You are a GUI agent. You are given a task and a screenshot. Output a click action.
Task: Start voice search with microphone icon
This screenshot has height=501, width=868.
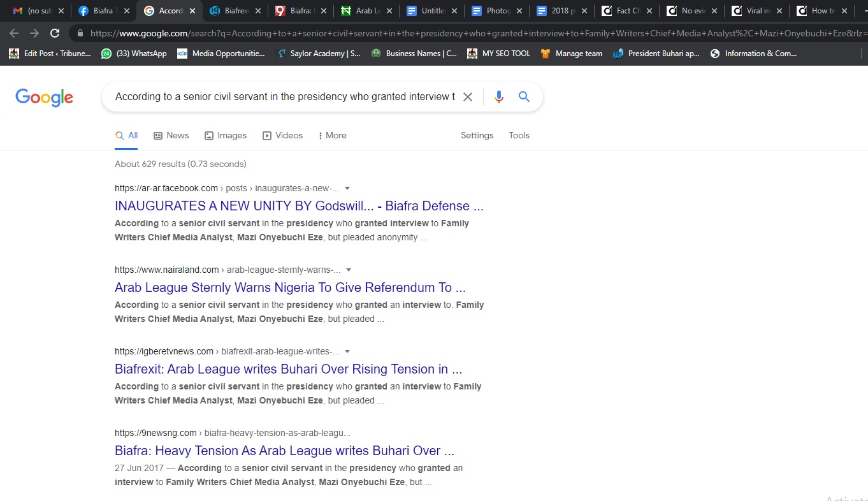click(x=499, y=97)
